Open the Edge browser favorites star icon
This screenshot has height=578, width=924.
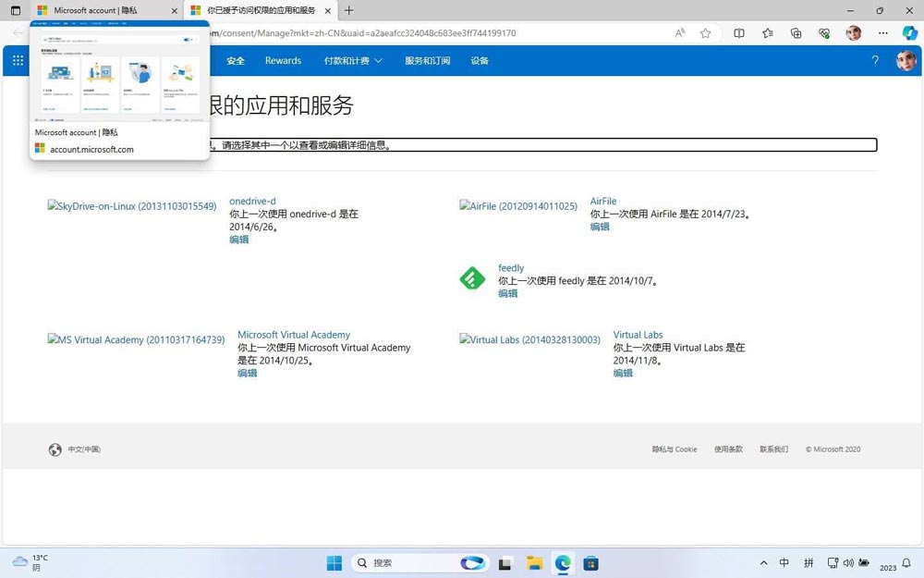pyautogui.click(x=705, y=33)
